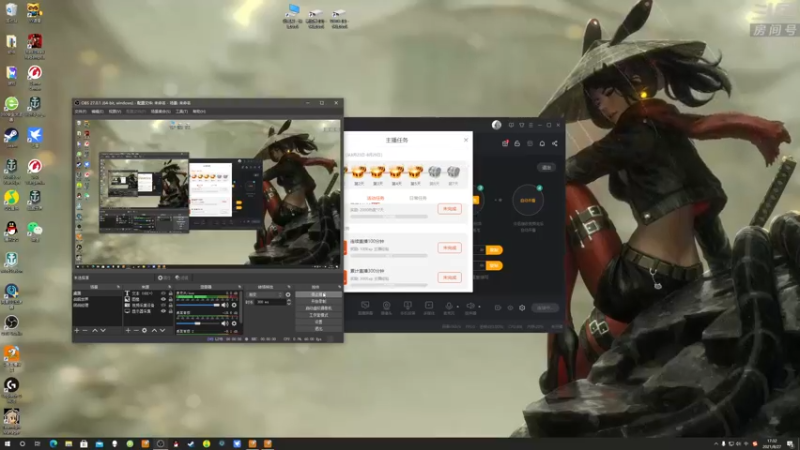Toggle lock on text source in OBS

pos(170,293)
